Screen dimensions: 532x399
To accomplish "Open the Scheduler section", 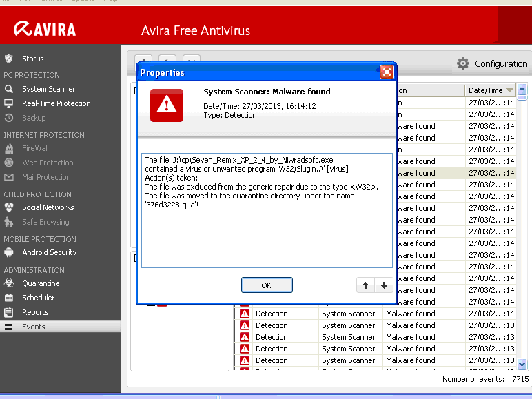I will [x=39, y=298].
